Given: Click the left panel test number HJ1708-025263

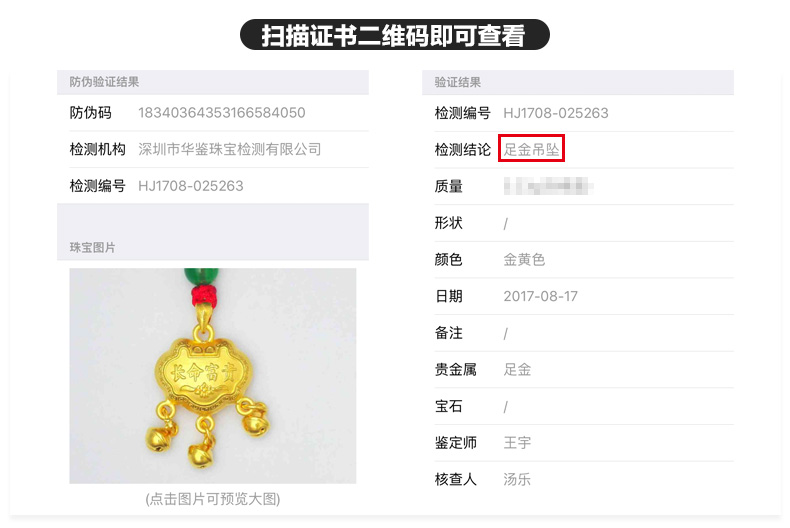Looking at the screenshot, I should coord(190,186).
